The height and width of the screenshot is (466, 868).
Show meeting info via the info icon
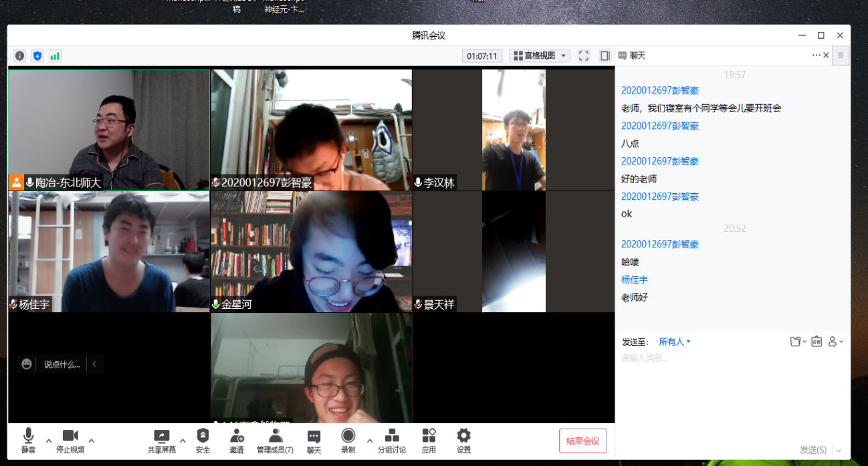tap(20, 56)
